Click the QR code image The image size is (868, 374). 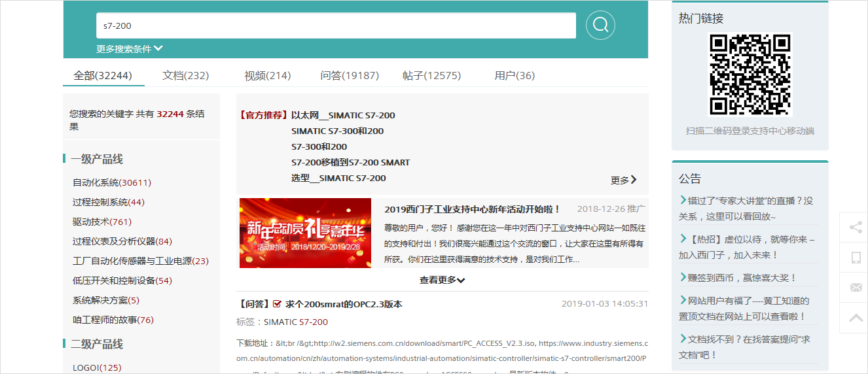pyautogui.click(x=750, y=75)
